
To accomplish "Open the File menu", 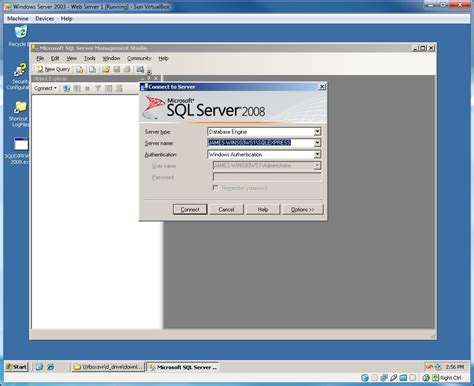I will 40,58.
